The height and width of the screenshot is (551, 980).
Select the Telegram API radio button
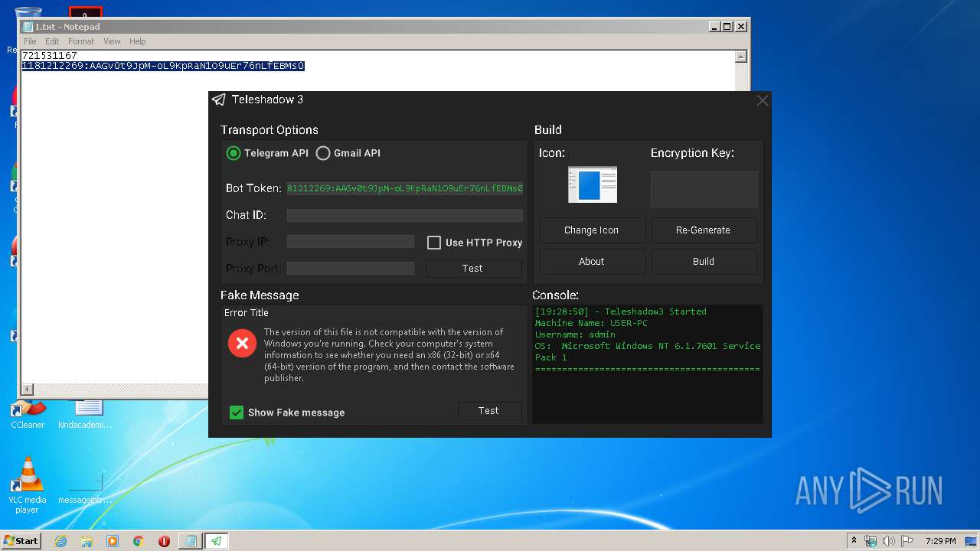[x=234, y=153]
